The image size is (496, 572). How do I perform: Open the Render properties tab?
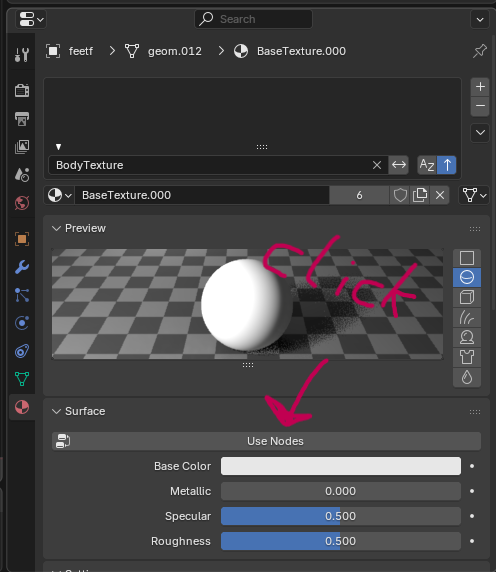(22, 90)
